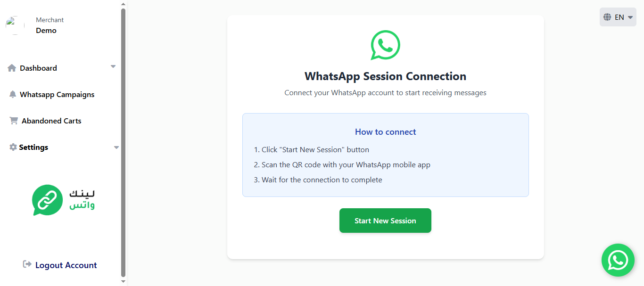Click the floating WhatsApp chat bubble icon

618,260
